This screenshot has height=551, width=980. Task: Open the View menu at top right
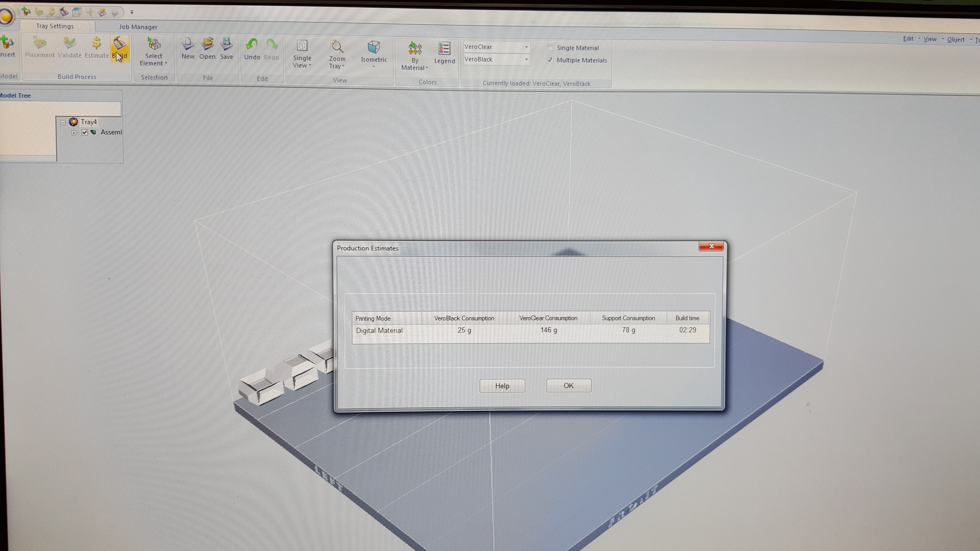[930, 39]
